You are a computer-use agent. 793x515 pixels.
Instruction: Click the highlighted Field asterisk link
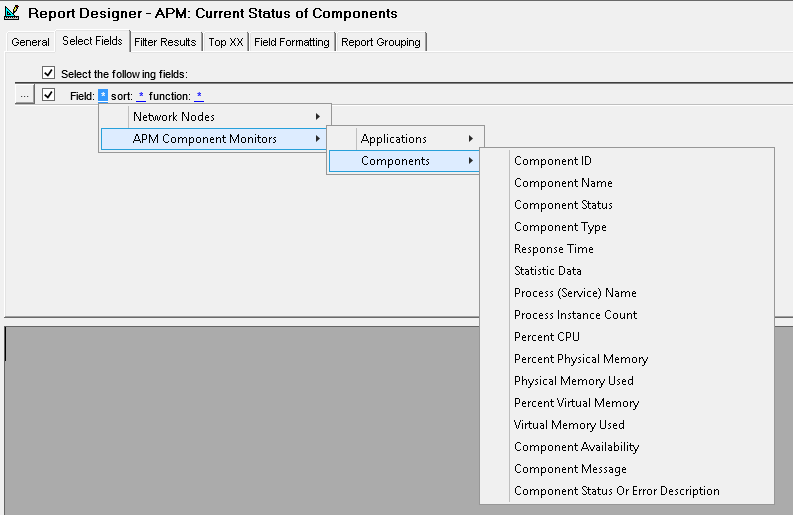pyautogui.click(x=103, y=96)
